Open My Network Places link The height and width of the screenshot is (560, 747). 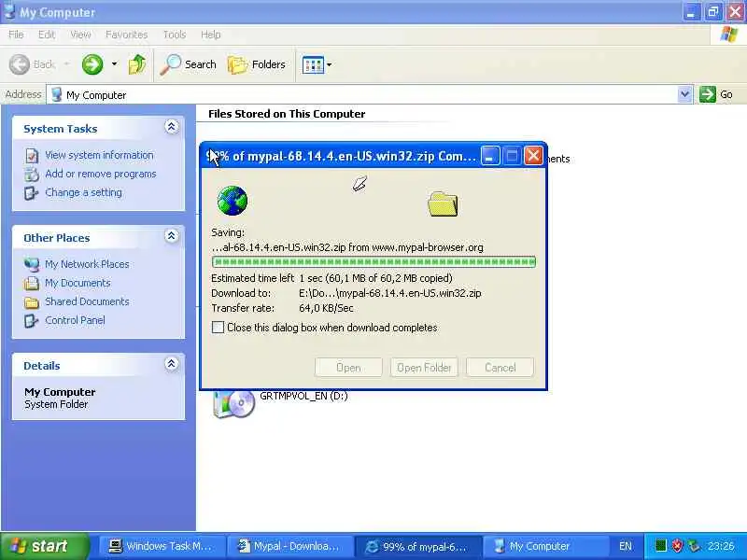(87, 264)
